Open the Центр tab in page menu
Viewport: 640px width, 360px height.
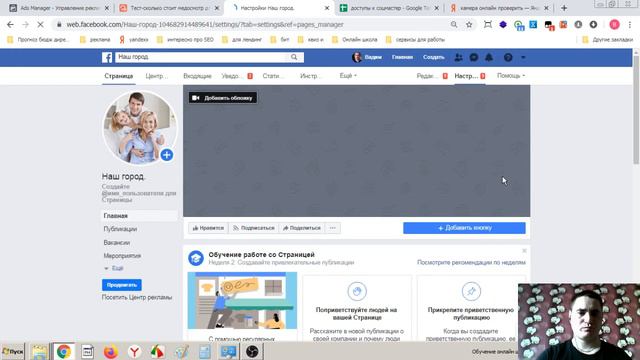(x=156, y=76)
